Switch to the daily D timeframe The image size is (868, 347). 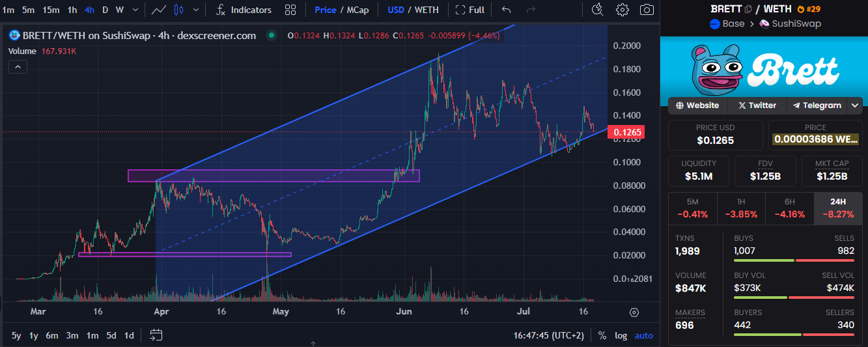(x=105, y=10)
